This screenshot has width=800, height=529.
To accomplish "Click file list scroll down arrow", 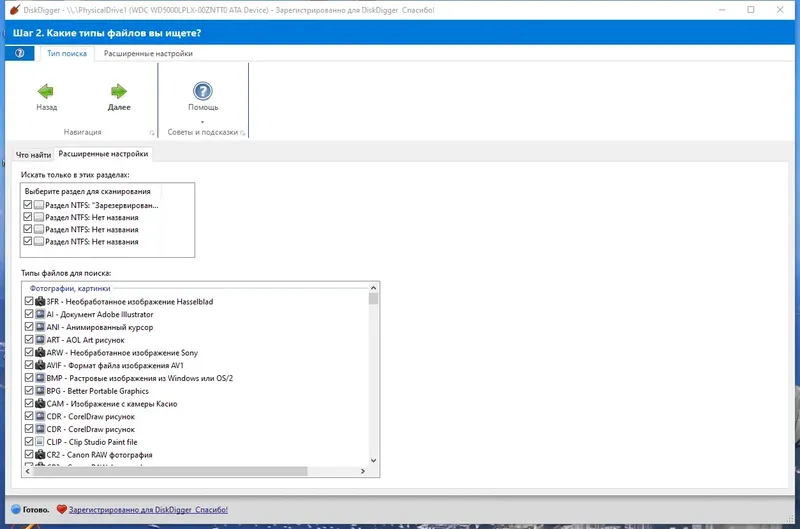I will click(373, 461).
